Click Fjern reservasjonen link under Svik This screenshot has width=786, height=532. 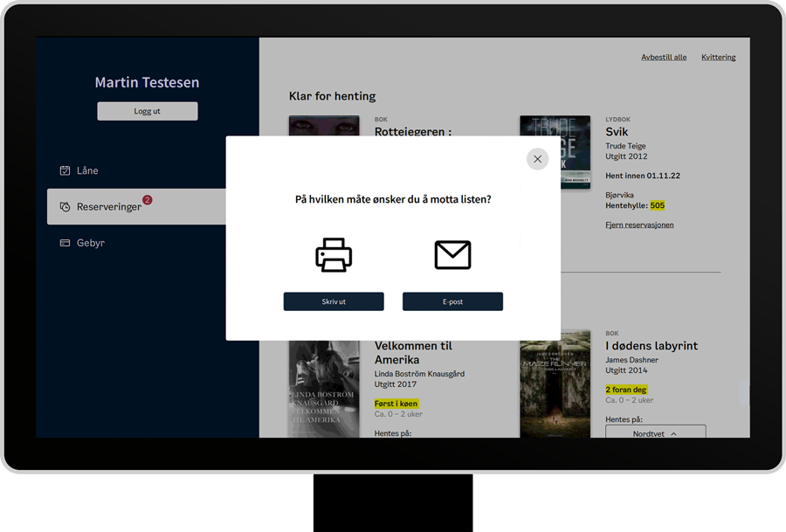639,225
